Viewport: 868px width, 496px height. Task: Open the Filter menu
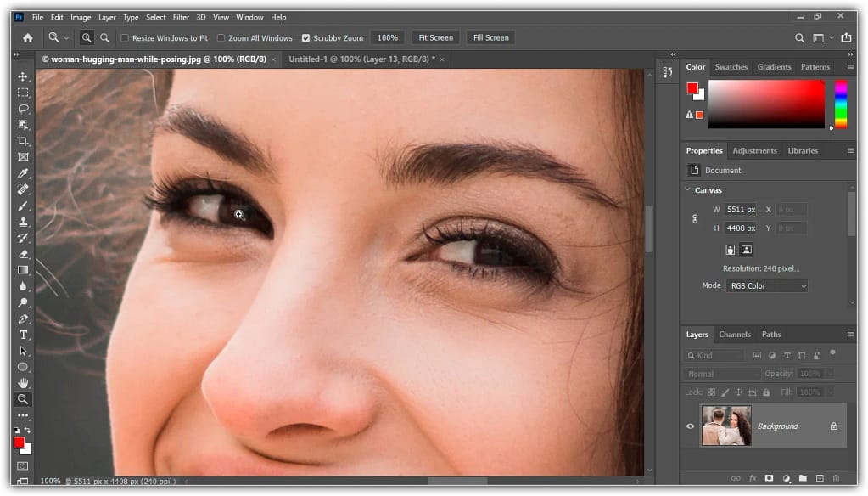coord(181,17)
